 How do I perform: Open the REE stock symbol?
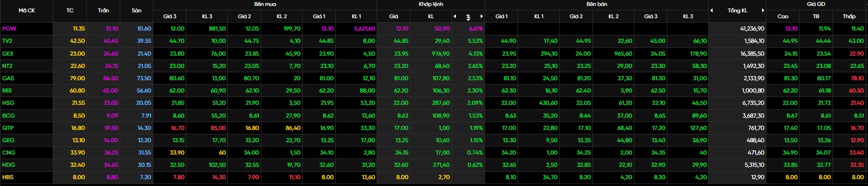7,91
